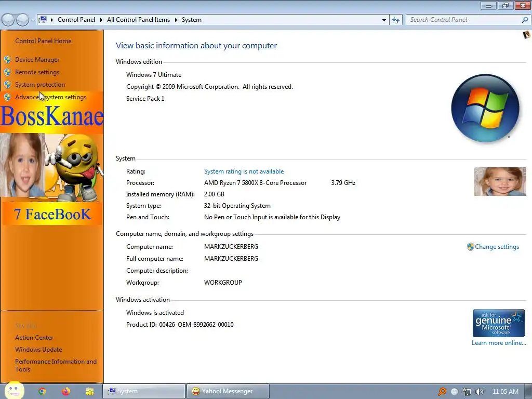
Task: Click the network tray icon
Action: (x=467, y=392)
